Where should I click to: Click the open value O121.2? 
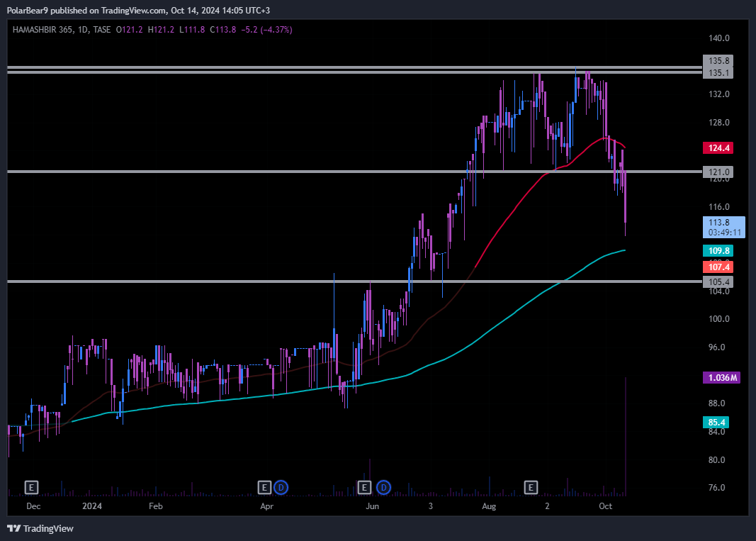tap(129, 30)
